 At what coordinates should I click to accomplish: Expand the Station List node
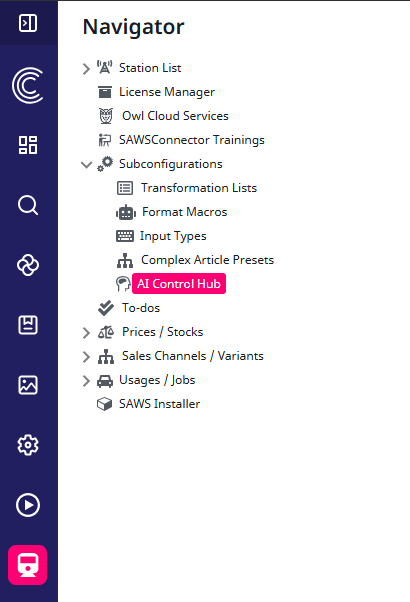[86, 69]
